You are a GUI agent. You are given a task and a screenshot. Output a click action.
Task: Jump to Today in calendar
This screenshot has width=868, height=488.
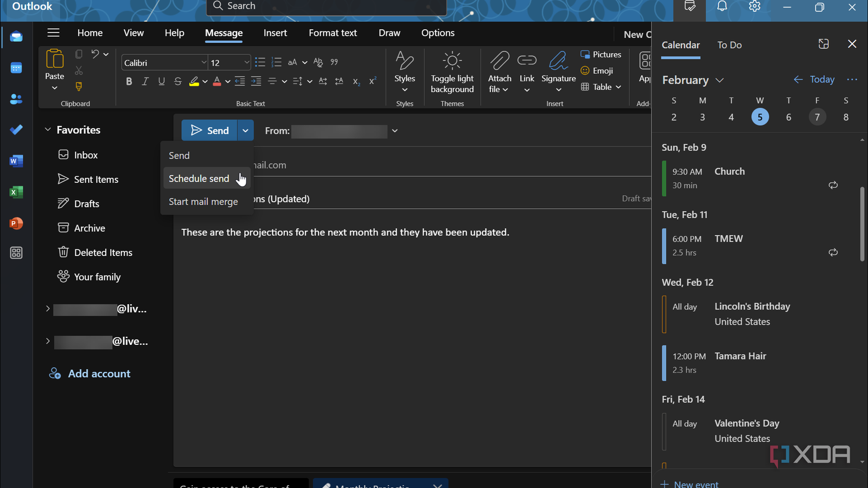point(821,80)
